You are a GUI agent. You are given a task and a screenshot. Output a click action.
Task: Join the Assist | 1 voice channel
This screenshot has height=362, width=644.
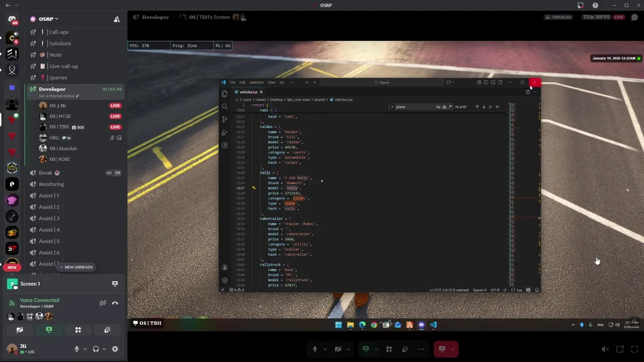[x=75, y=196]
